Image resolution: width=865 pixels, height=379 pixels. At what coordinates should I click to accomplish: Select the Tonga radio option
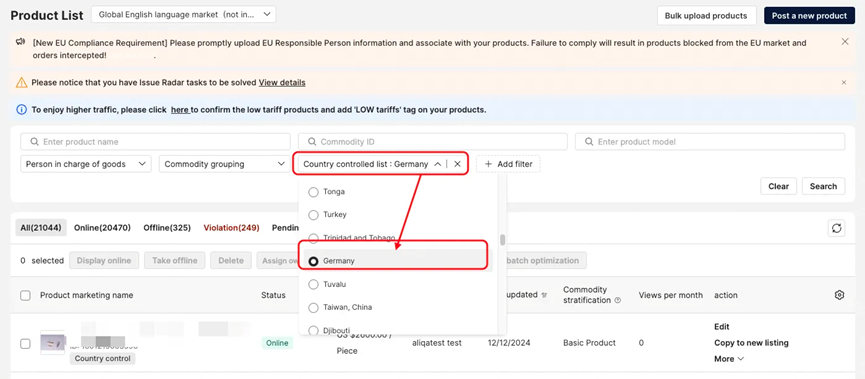pos(313,192)
